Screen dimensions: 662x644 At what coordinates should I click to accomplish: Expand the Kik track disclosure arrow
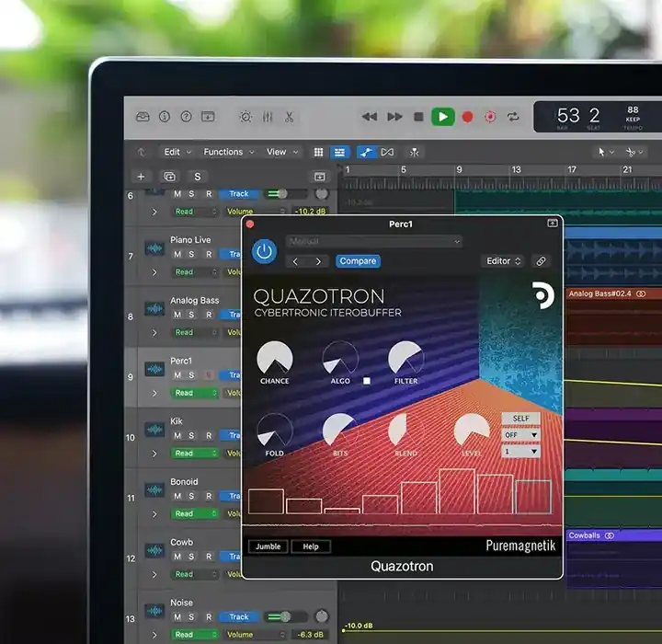154,454
